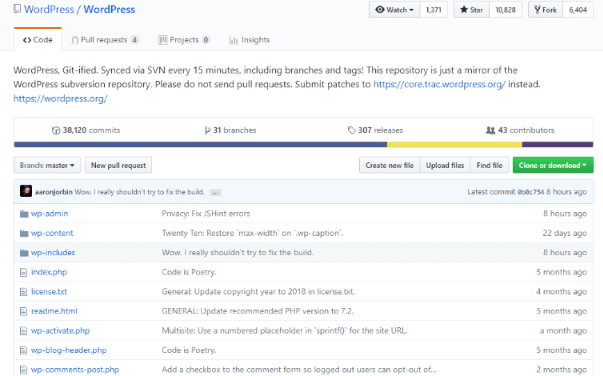
Task: Click aaronjorbin's avatar thumbnail
Action: (x=26, y=191)
